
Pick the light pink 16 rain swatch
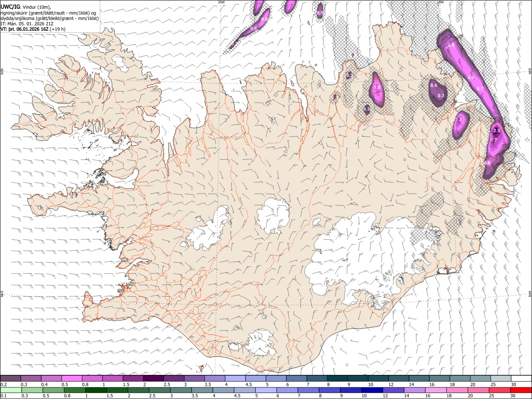[436, 390]
